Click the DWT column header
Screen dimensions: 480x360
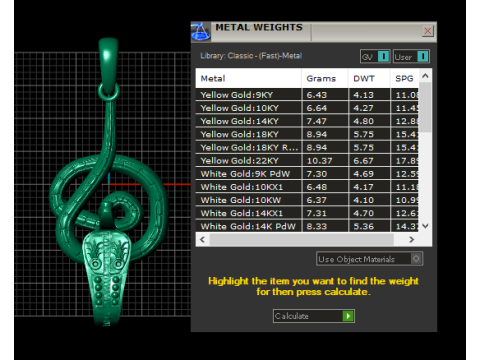[369, 79]
